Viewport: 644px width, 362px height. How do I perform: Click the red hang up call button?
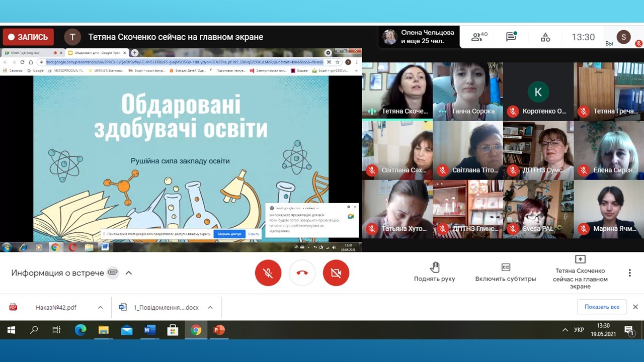tap(302, 273)
